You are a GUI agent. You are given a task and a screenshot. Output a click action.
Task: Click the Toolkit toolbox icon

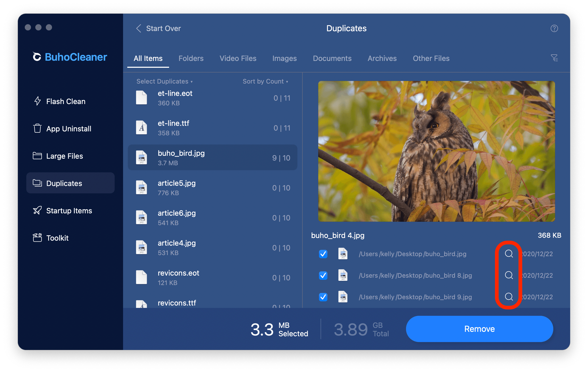tap(37, 237)
